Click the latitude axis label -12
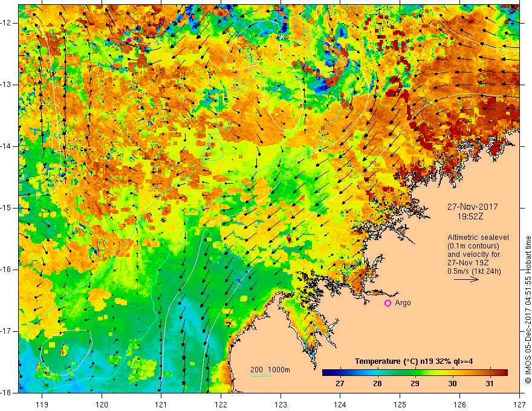Image resolution: width=532 pixels, height=411 pixels. [x=7, y=23]
